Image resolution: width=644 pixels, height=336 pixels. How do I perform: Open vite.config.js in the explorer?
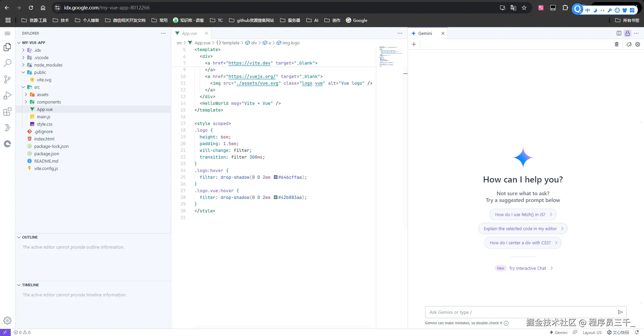[x=46, y=168]
